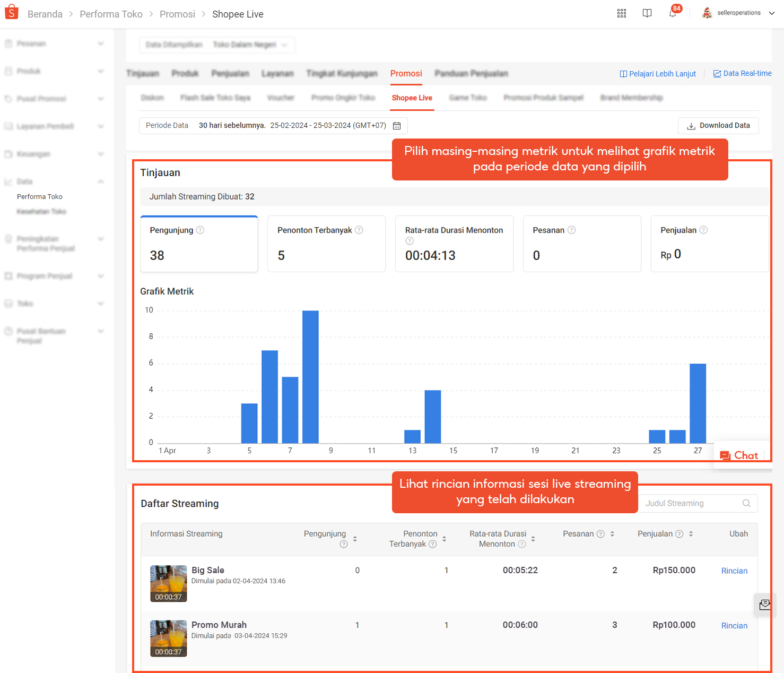
Task: Expand the selleroperations account dropdown
Action: 772,13
